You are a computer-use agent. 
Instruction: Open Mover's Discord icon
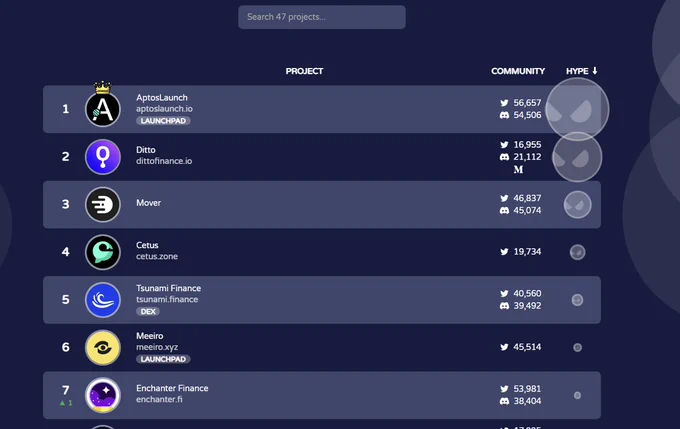pyautogui.click(x=504, y=210)
